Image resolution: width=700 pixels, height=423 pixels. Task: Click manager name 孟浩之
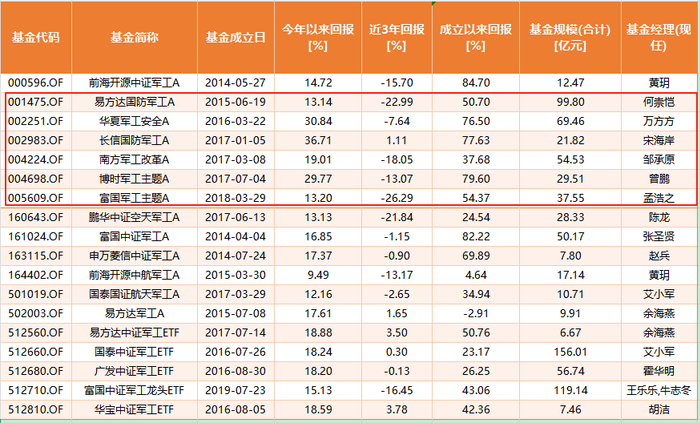(658, 198)
